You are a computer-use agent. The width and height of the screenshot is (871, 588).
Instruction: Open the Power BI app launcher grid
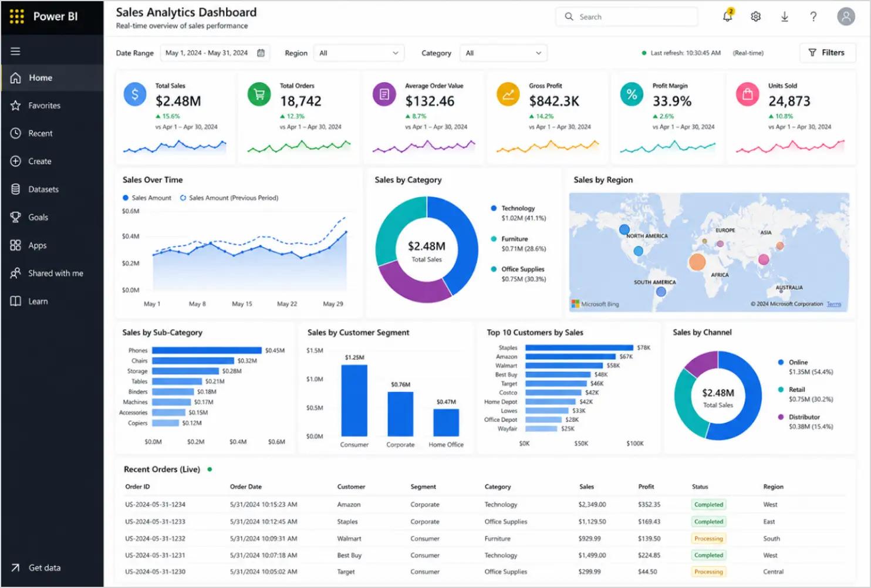tap(17, 16)
